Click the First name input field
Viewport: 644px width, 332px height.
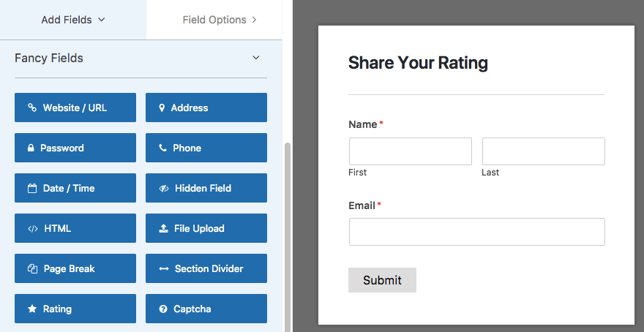tap(411, 151)
